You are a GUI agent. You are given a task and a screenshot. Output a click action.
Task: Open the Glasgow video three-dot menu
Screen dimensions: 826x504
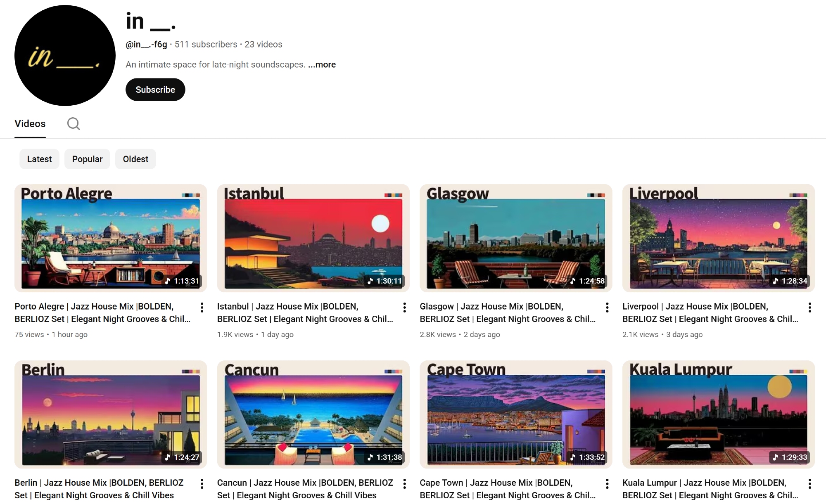tap(607, 308)
